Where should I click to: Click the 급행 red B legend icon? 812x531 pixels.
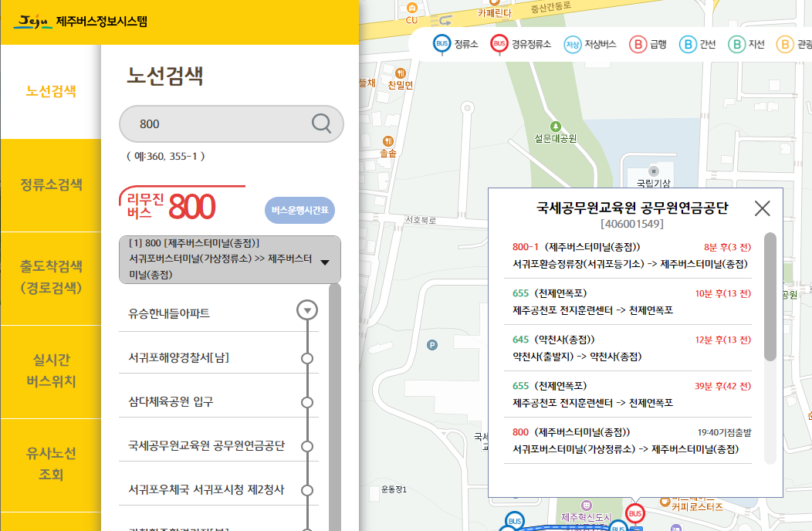tap(638, 45)
